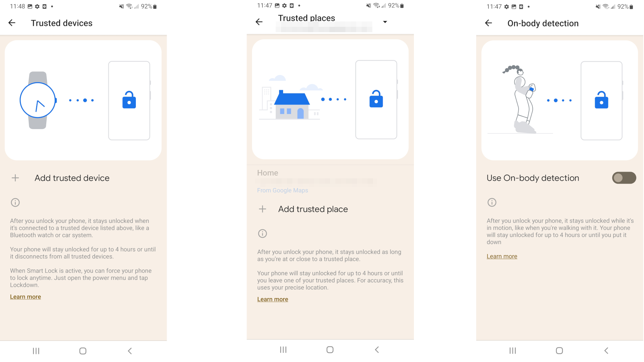Tap home navigation button on Trusted places screen
Screen dimensions: 644x362
click(x=330, y=350)
